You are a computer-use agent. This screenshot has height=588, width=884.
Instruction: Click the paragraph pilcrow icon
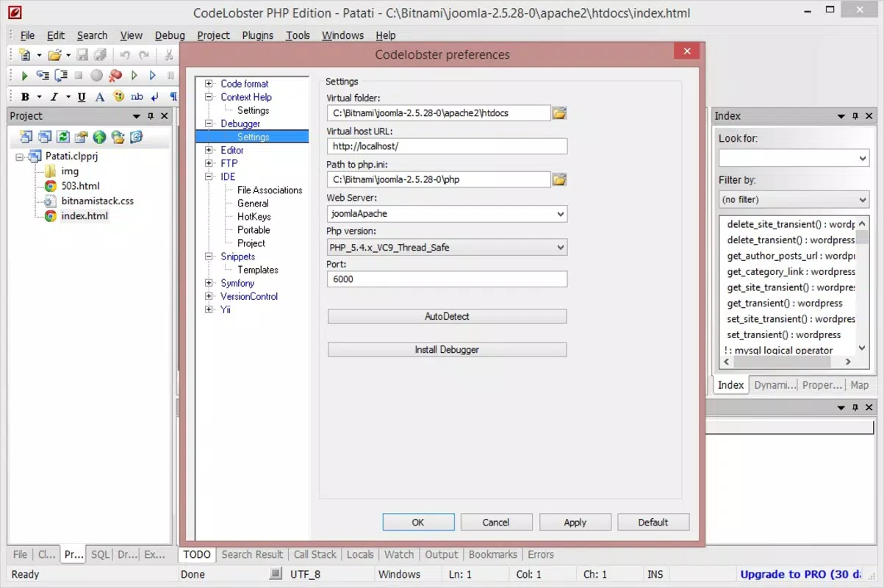click(x=173, y=97)
